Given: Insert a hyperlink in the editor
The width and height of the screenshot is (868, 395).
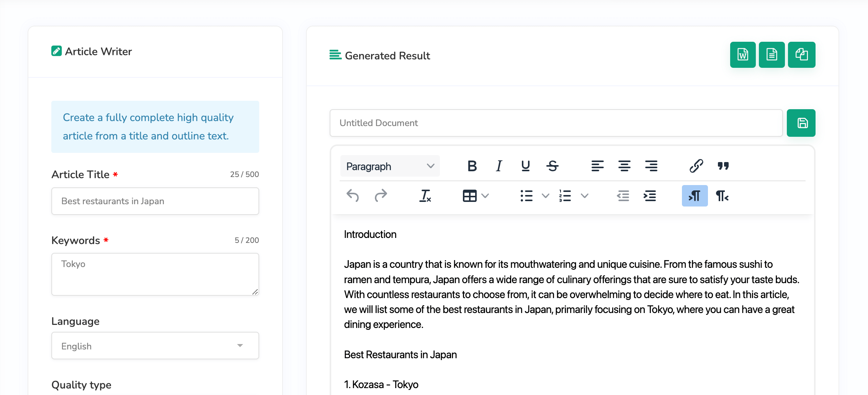Looking at the screenshot, I should (x=696, y=166).
